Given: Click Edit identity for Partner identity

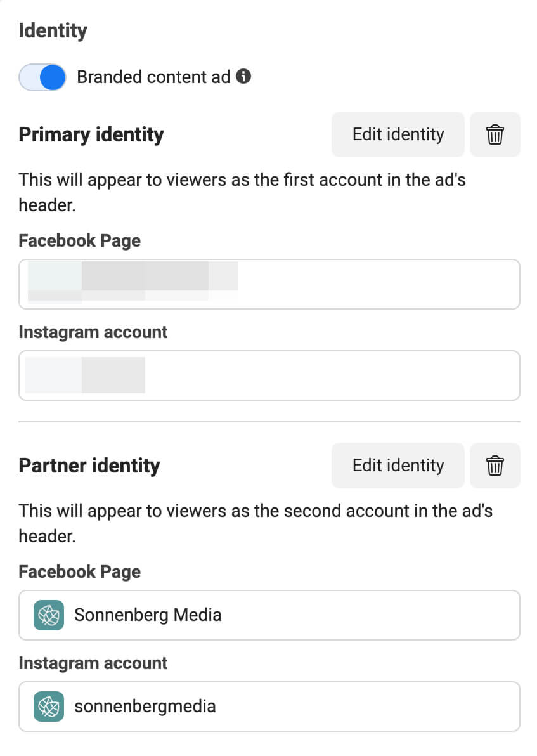Looking at the screenshot, I should tap(398, 466).
